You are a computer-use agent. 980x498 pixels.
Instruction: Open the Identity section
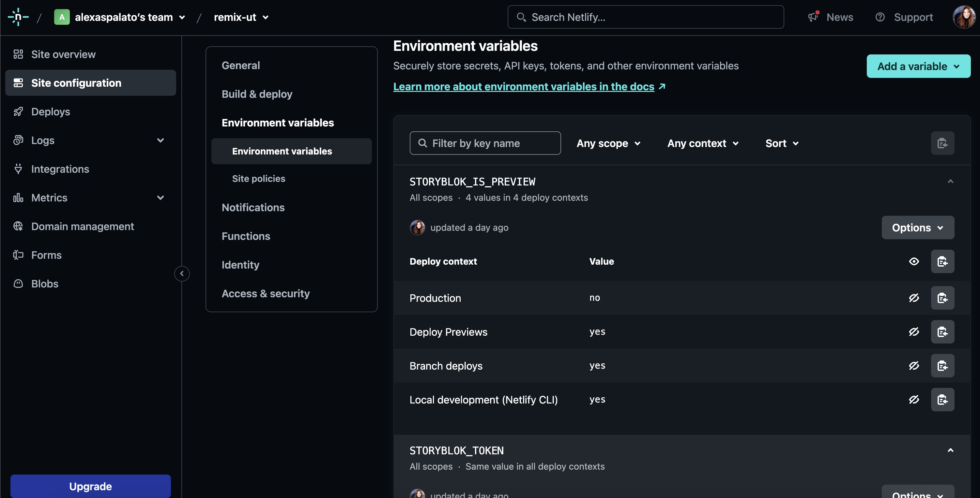240,265
